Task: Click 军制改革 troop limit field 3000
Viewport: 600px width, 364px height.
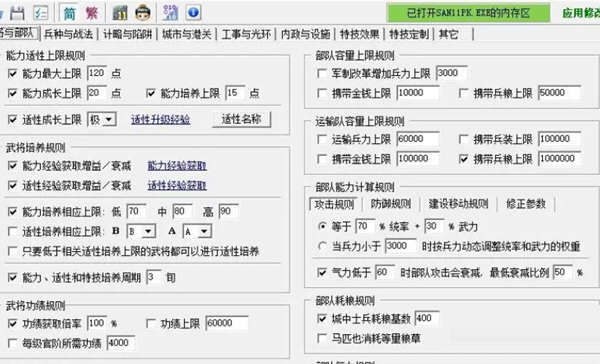Action: 452,73
